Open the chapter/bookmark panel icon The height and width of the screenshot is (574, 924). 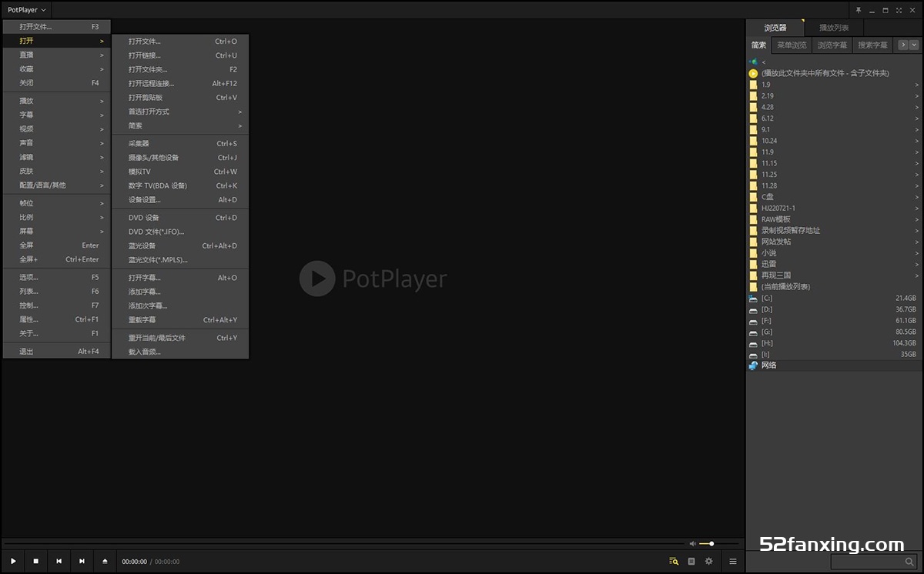691,562
